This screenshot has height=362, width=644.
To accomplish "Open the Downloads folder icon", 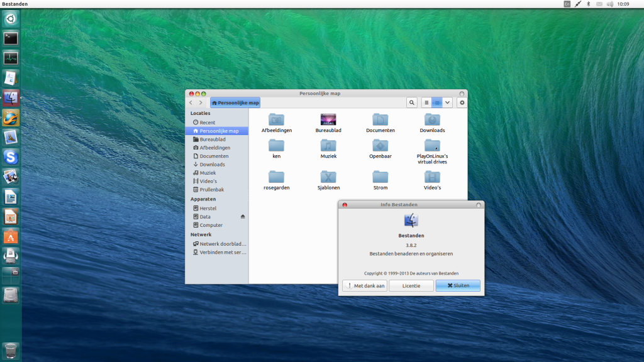I will pyautogui.click(x=432, y=120).
